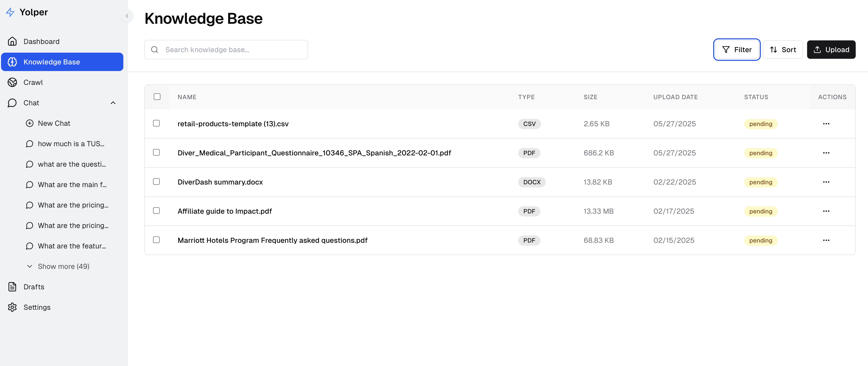The width and height of the screenshot is (868, 366).
Task: Click the Knowledge Base brain icon
Action: click(13, 62)
